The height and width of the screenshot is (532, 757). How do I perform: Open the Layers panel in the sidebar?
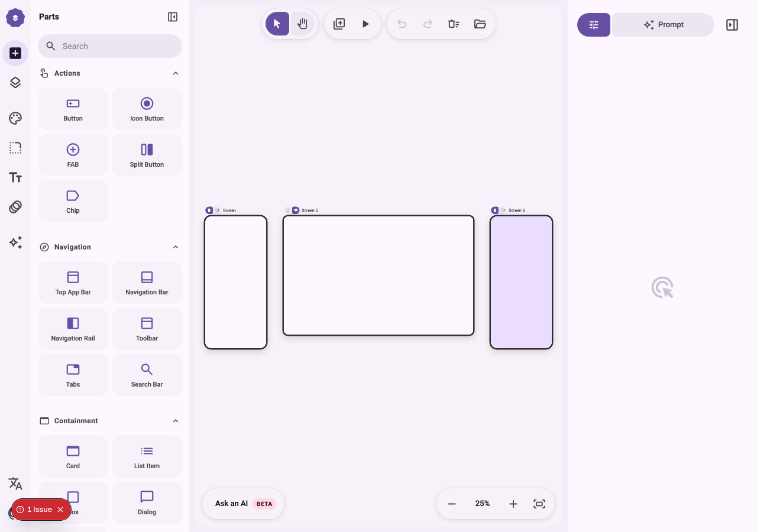click(15, 83)
